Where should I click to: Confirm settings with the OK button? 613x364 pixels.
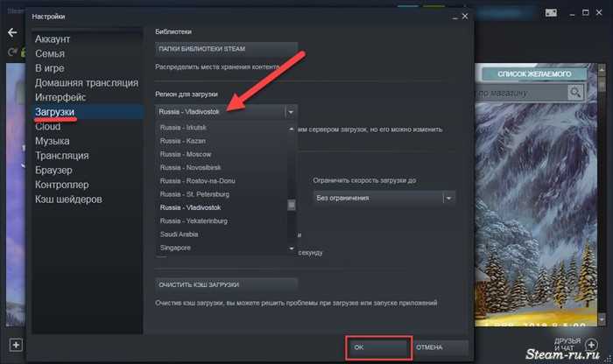[379, 347]
